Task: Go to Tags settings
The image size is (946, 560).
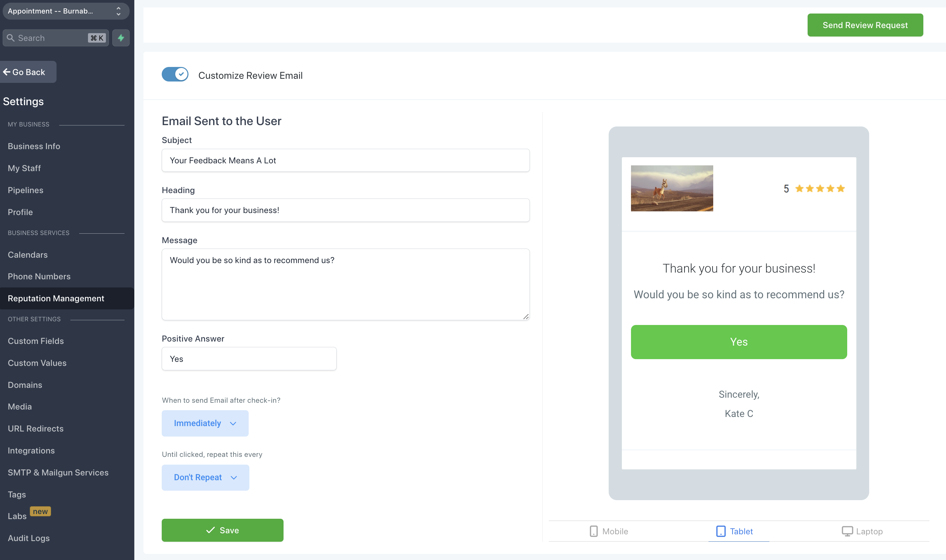Action: click(17, 494)
